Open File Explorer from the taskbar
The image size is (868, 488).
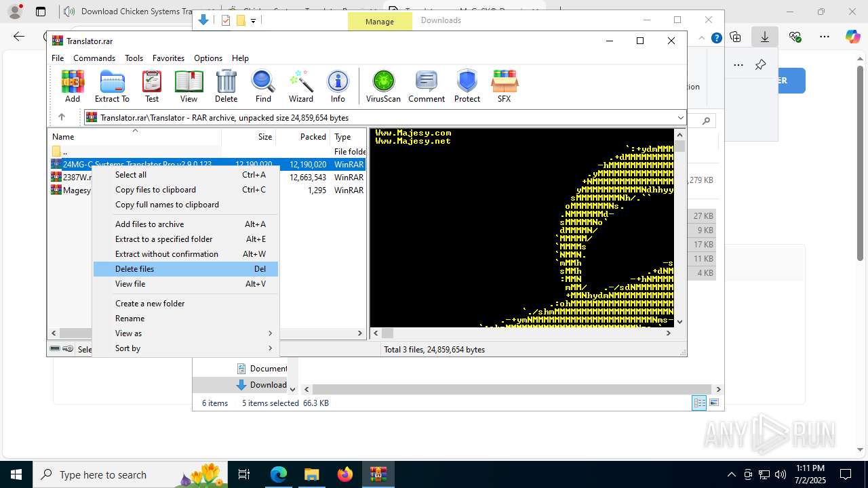click(311, 474)
